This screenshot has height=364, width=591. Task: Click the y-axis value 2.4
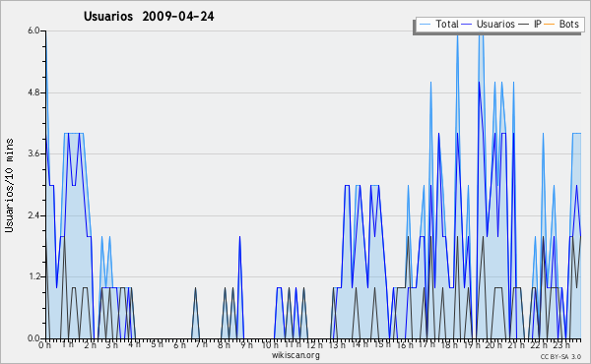(x=33, y=215)
